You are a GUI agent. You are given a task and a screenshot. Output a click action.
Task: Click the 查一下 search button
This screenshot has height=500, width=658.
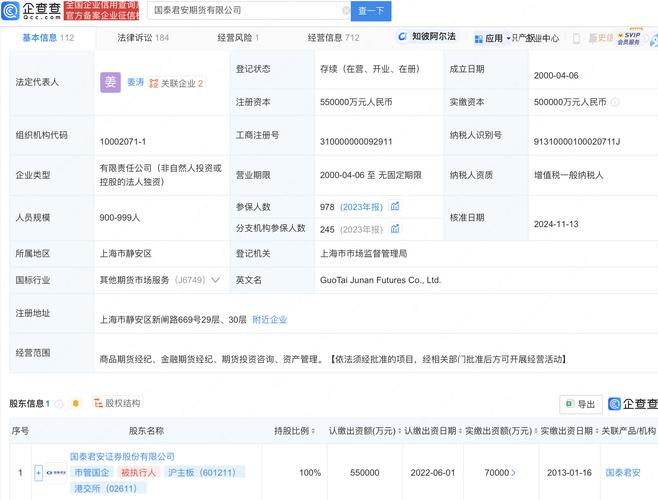pyautogui.click(x=371, y=11)
